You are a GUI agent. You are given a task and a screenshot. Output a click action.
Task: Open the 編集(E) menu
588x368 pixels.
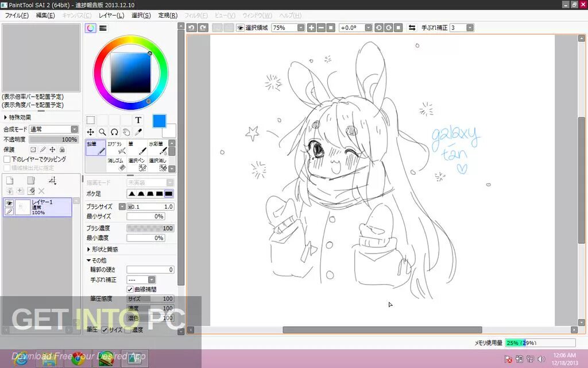(x=45, y=16)
